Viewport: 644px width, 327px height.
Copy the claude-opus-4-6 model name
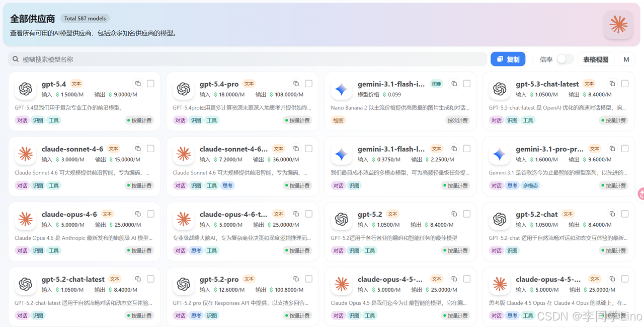tap(138, 214)
